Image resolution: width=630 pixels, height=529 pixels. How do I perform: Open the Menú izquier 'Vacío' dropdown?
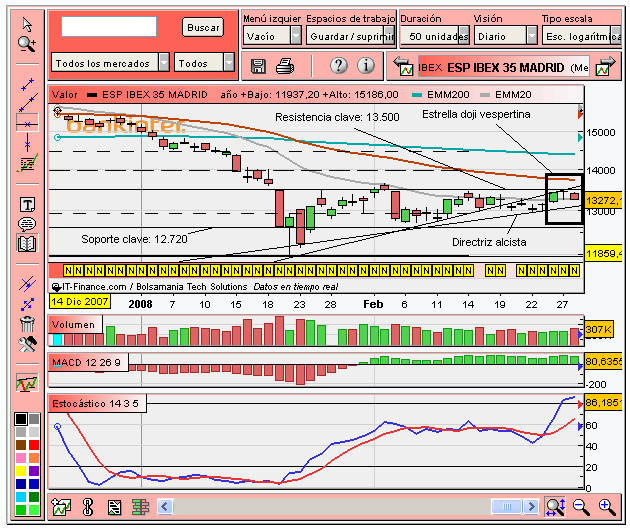pos(272,36)
